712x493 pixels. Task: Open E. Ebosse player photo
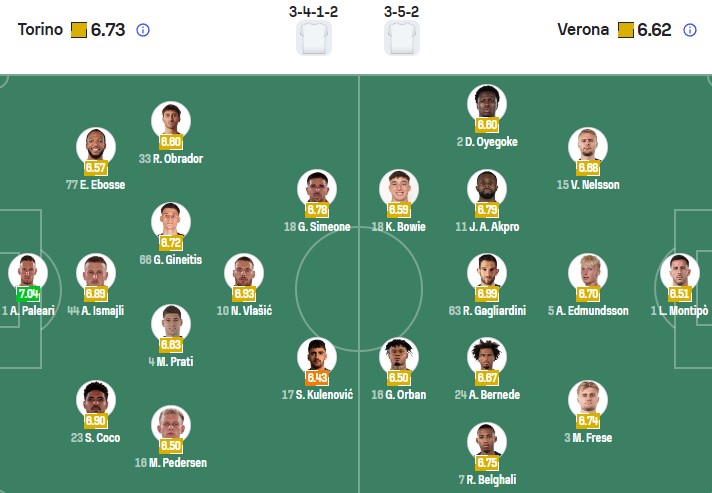point(96,147)
